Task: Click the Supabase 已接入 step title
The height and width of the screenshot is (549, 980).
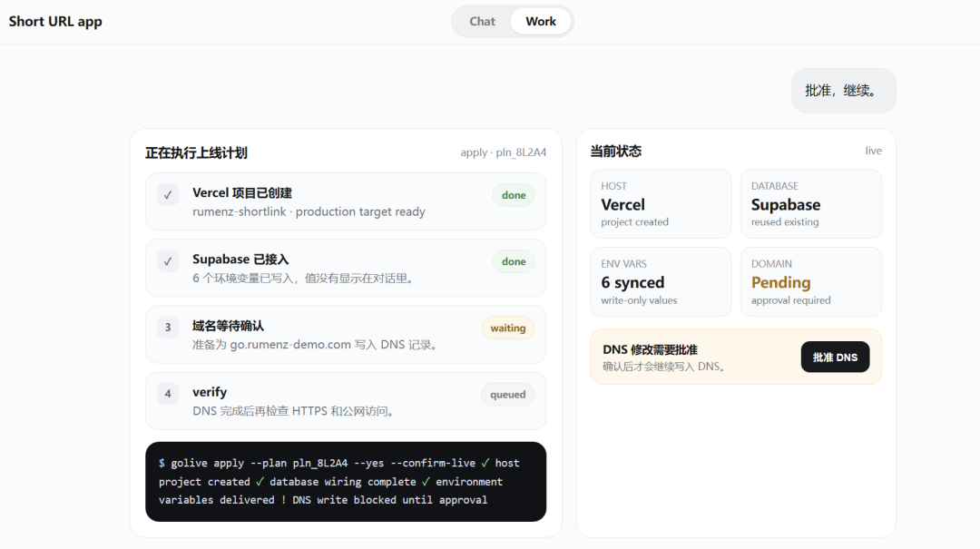Action: point(240,259)
